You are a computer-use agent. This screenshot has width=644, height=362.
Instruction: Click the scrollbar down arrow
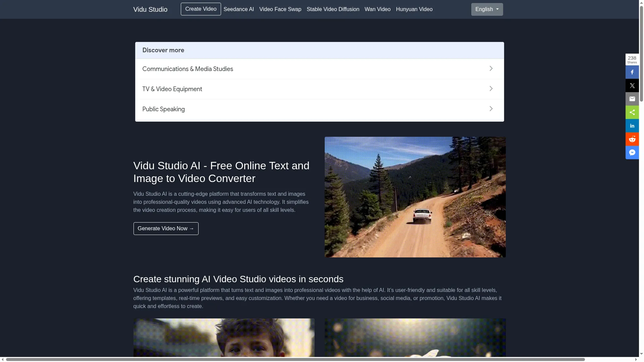(641, 355)
